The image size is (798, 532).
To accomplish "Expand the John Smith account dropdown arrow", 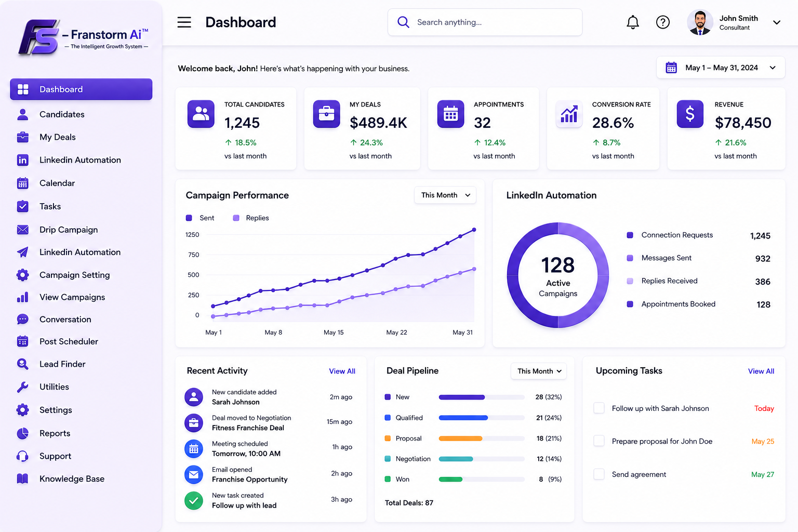I will [777, 22].
